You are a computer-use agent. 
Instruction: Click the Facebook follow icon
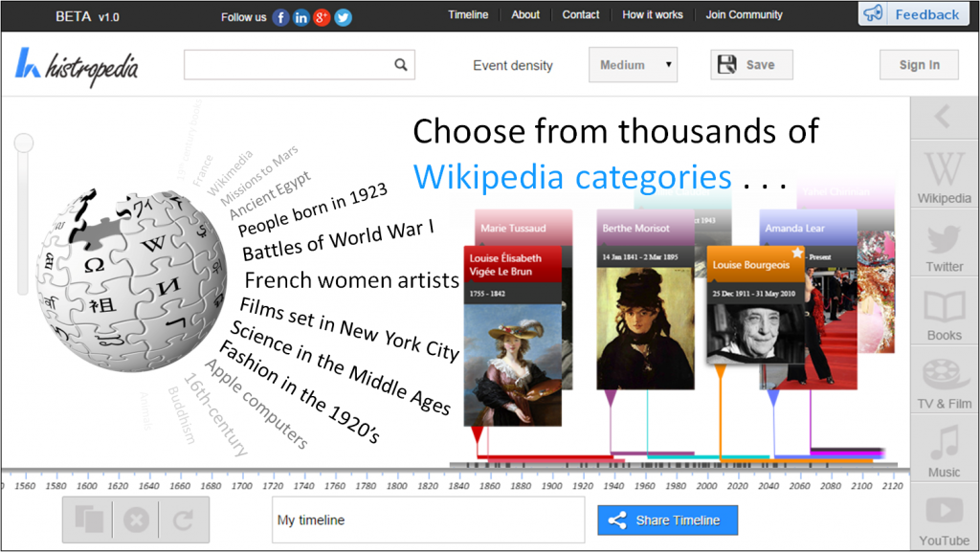click(x=280, y=16)
